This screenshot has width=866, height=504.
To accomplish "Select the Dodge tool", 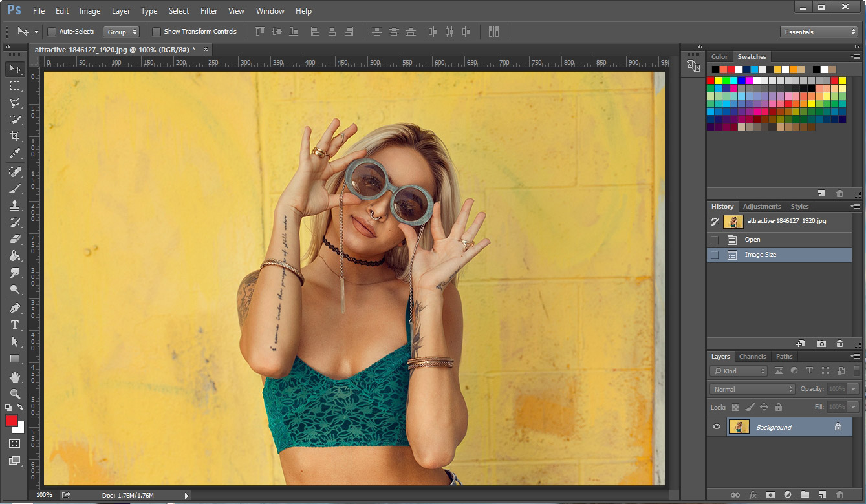I will (x=15, y=289).
